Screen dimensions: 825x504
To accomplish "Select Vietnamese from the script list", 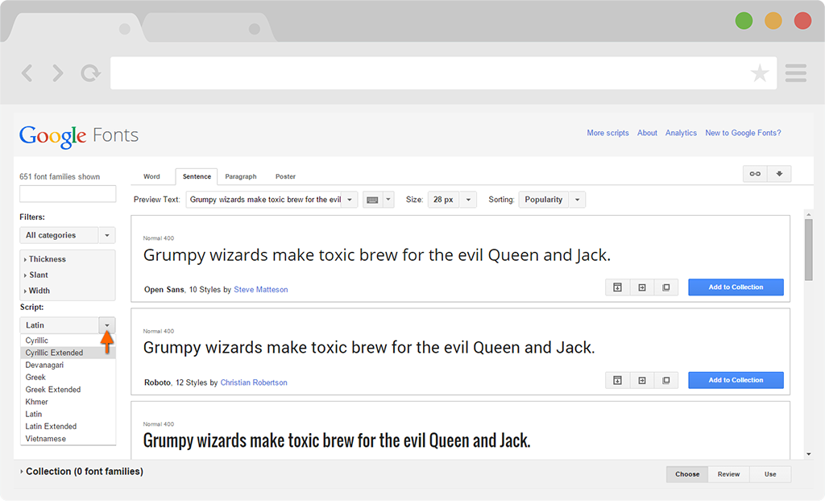I will [x=68, y=439].
